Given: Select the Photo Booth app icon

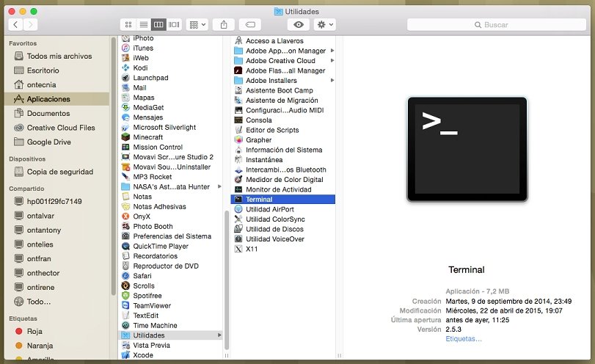Looking at the screenshot, I should [x=125, y=226].
